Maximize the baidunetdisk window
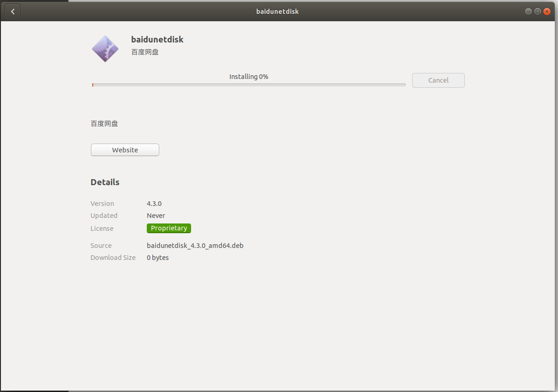This screenshot has height=392, width=558. coord(538,12)
